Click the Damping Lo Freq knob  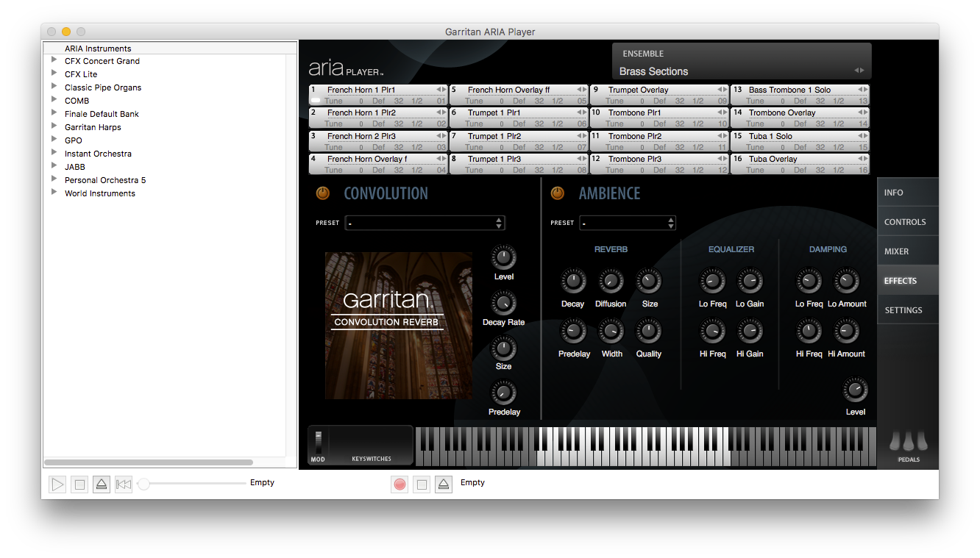(x=809, y=281)
